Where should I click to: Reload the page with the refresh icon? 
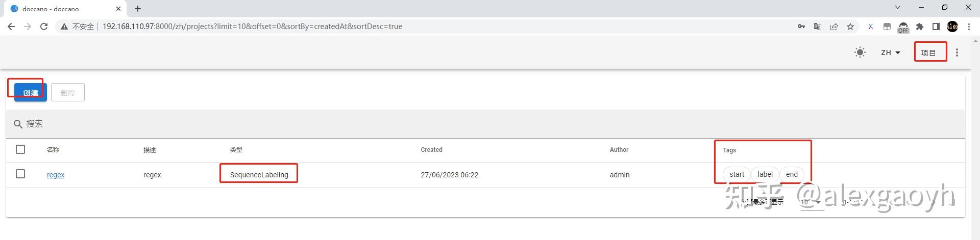44,26
